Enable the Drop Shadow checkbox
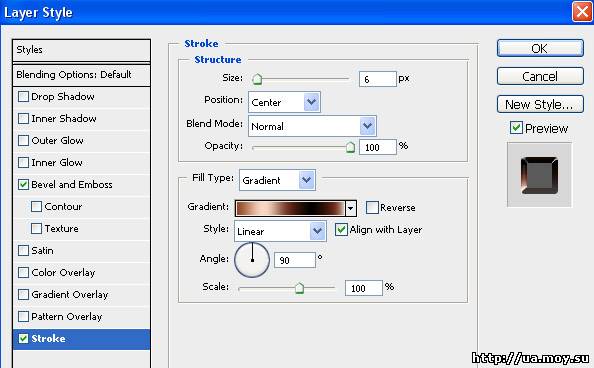This screenshot has height=368, width=594. (x=23, y=97)
